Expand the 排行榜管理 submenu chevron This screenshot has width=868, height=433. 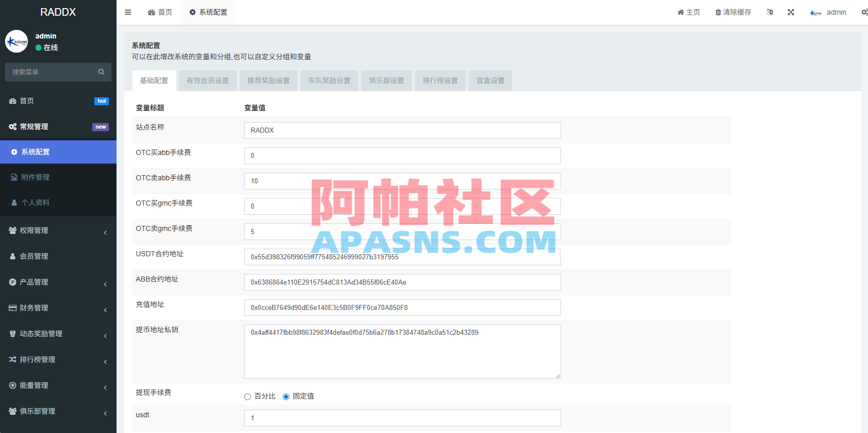pos(105,362)
